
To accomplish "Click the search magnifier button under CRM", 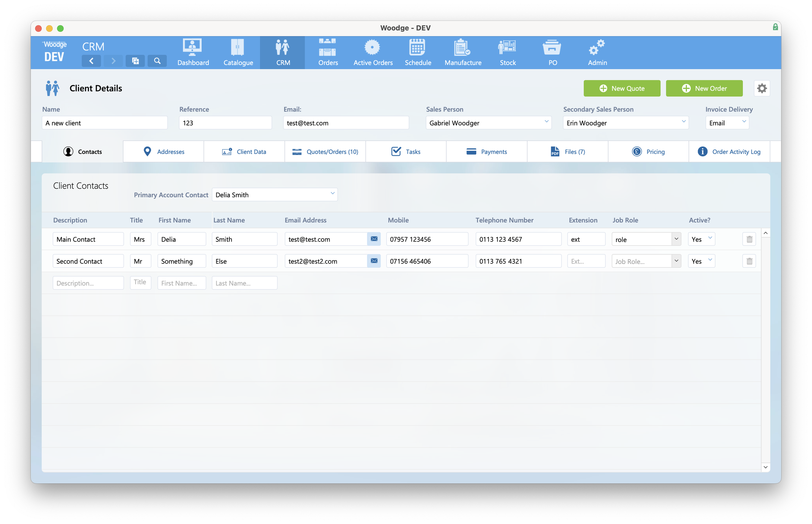I will [x=157, y=61].
